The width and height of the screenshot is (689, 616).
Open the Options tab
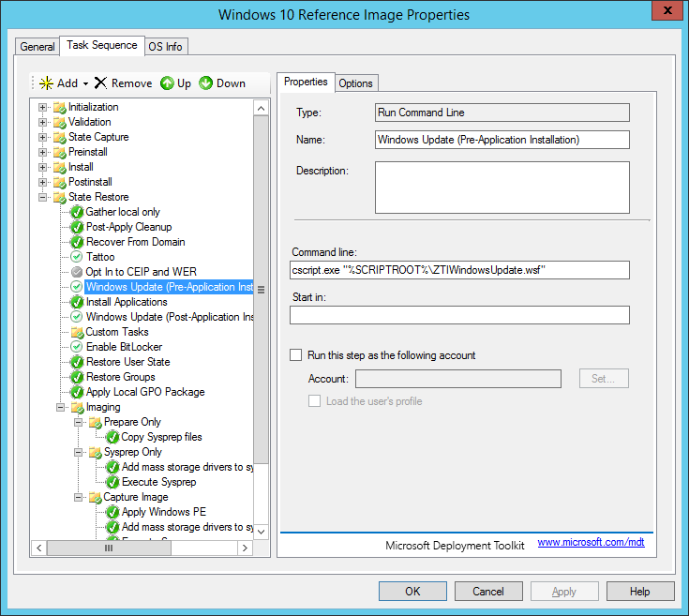355,83
